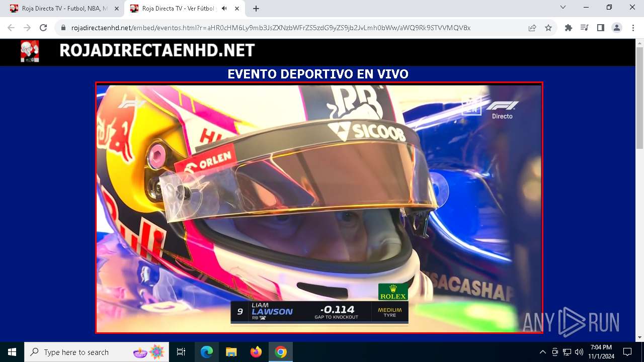The width and height of the screenshot is (644, 362).
Task: Click the live video stream player
Action: [x=319, y=208]
